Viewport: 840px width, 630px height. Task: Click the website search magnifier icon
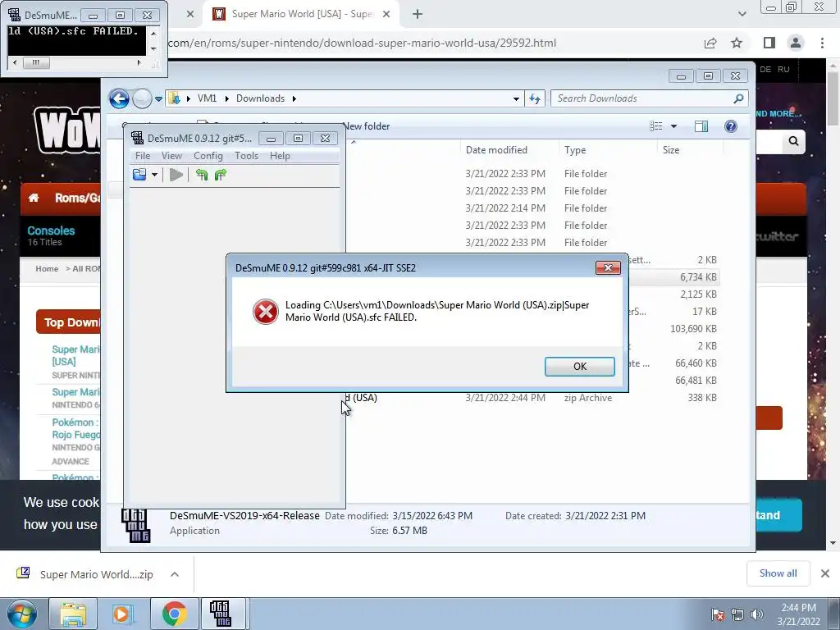pos(793,141)
